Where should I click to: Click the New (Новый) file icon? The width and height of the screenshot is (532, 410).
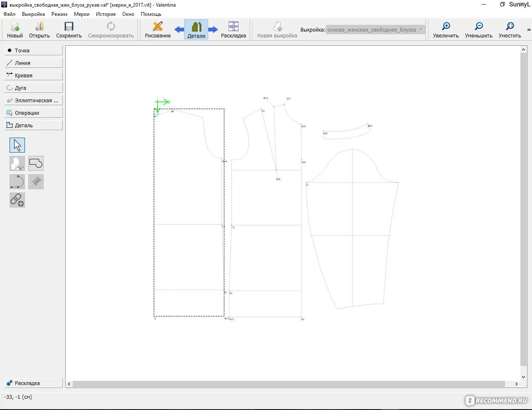pyautogui.click(x=15, y=30)
